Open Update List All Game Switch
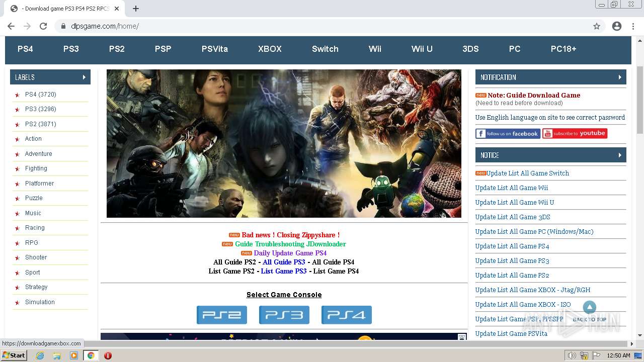644x362 pixels. (x=528, y=173)
